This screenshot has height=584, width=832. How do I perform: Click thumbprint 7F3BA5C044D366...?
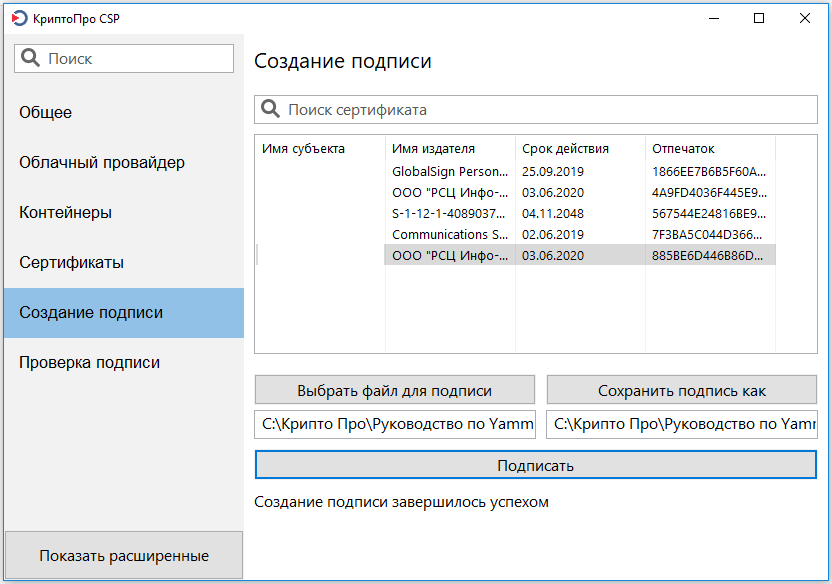[x=707, y=234]
